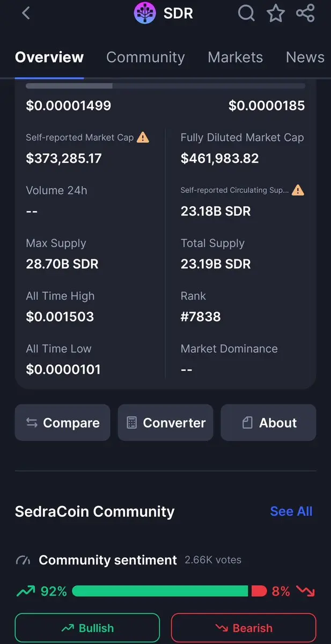Vote Bearish on SedraCoin

coord(244,627)
